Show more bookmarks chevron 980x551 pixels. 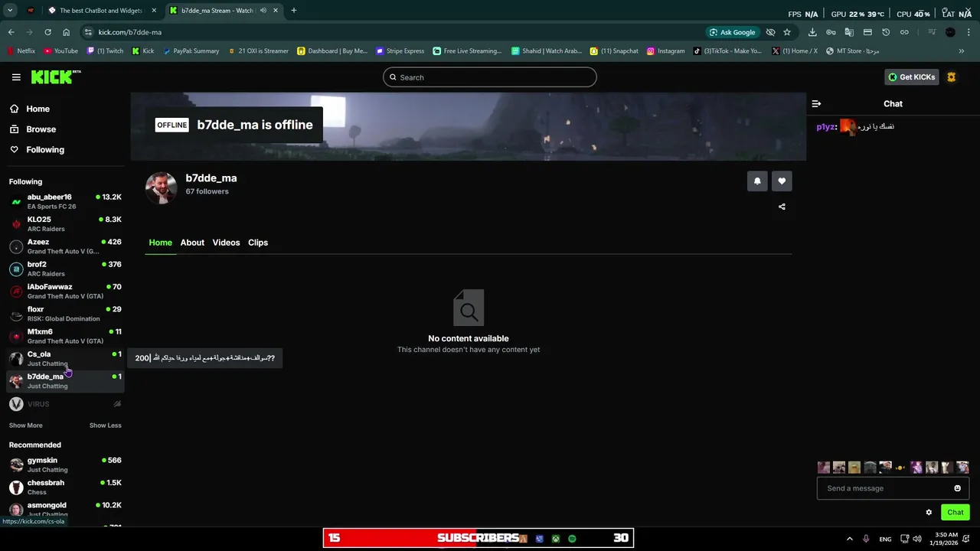[962, 51]
